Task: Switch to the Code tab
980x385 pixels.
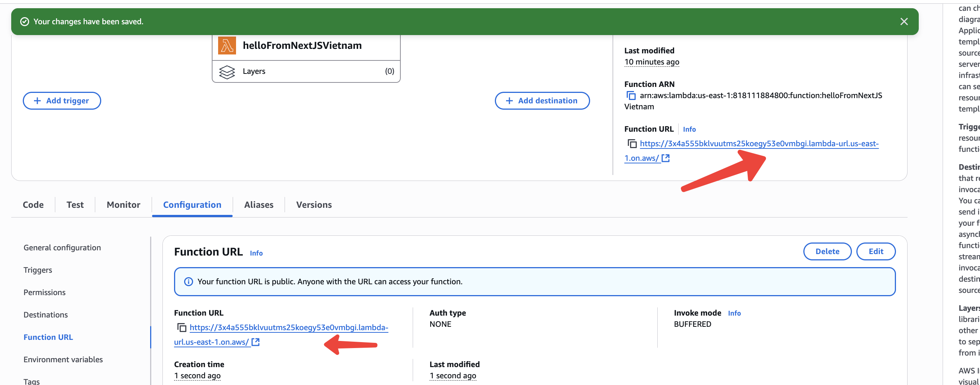Action: (x=33, y=205)
